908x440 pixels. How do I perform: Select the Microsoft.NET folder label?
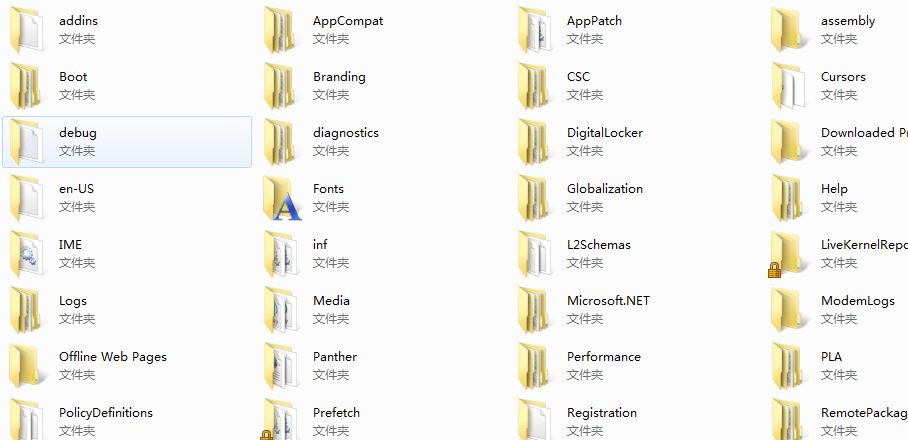[608, 301]
